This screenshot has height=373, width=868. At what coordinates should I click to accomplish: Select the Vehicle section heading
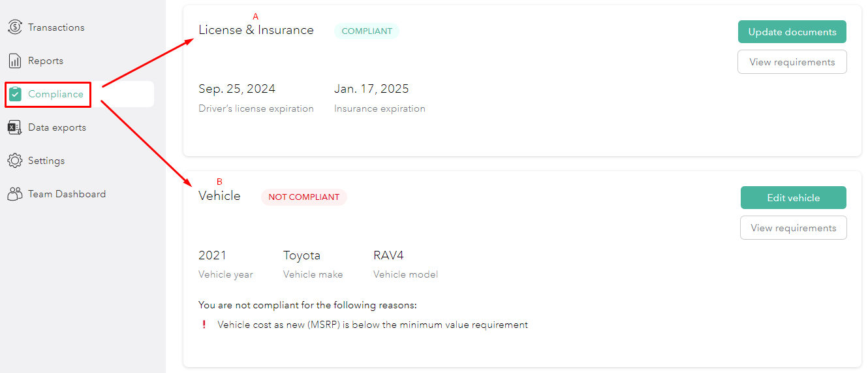pyautogui.click(x=219, y=196)
